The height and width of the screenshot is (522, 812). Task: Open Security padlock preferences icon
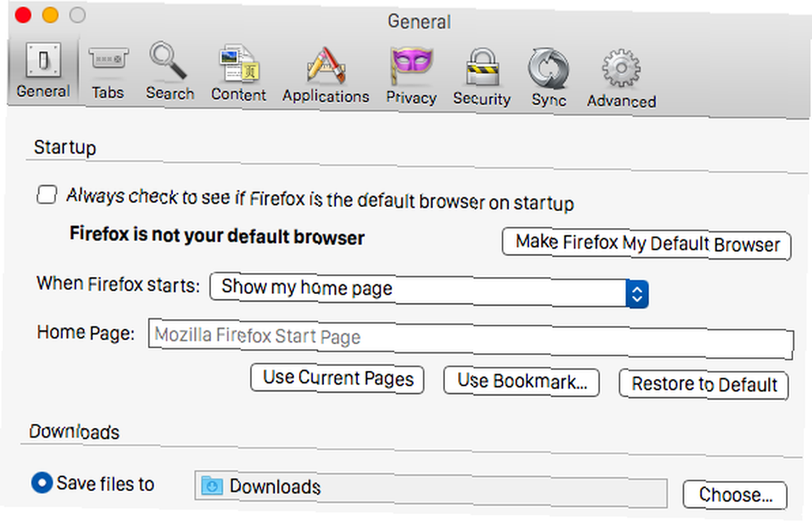(x=482, y=67)
